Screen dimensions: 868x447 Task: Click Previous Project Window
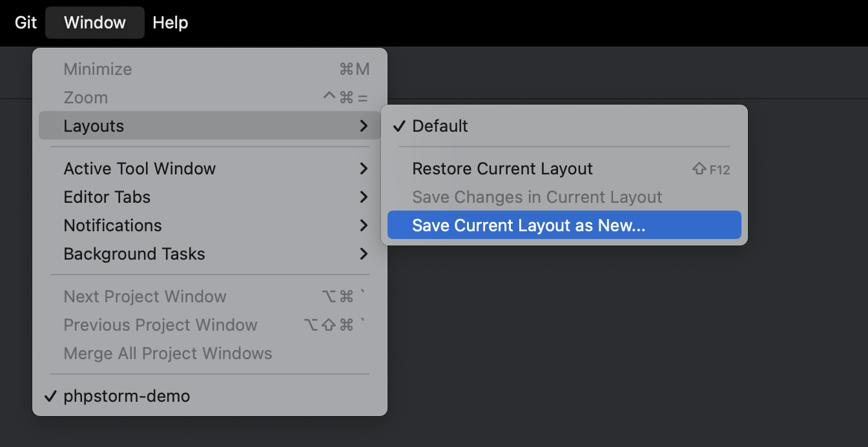160,325
